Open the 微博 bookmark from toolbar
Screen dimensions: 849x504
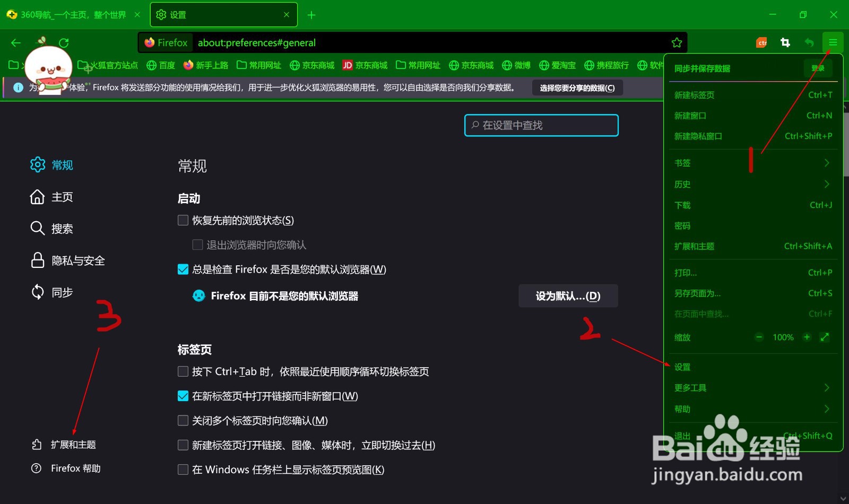tap(517, 65)
